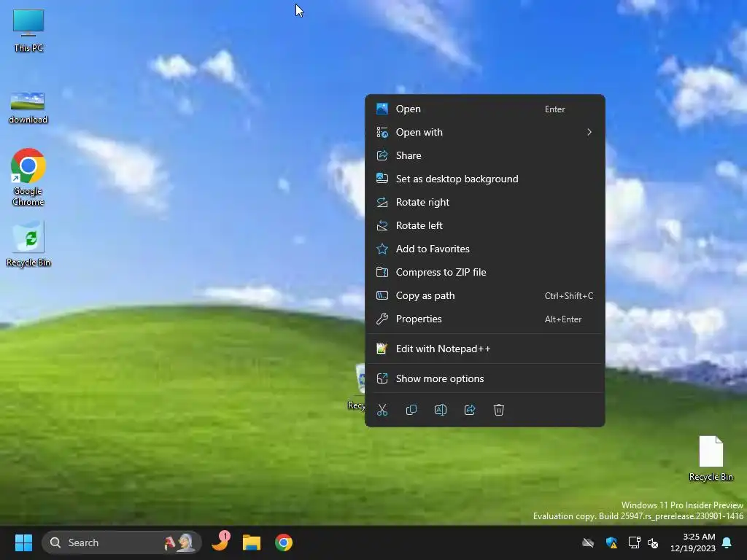Click the taskbar Search box
Viewport: 747px width, 560px height.
tap(122, 542)
